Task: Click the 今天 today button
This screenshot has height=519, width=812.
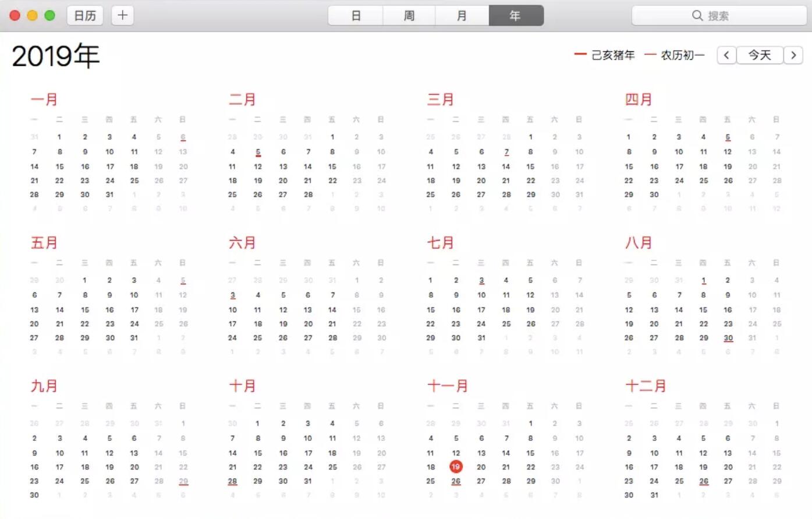Action: tap(760, 55)
